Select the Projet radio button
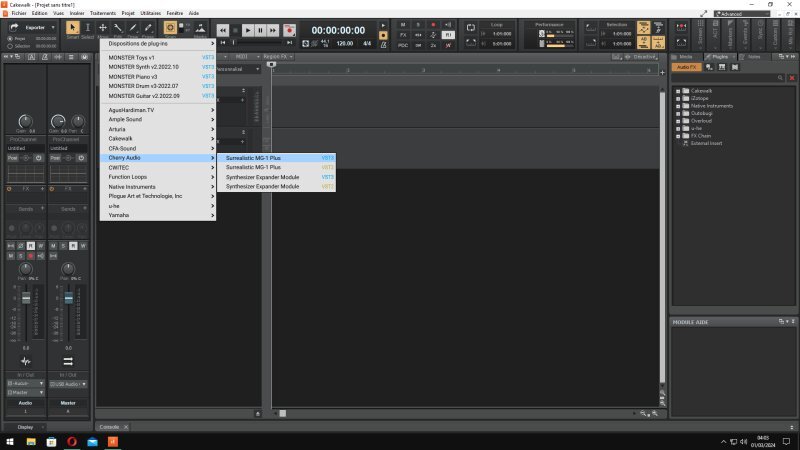Viewport: 800px width, 450px height. point(10,38)
